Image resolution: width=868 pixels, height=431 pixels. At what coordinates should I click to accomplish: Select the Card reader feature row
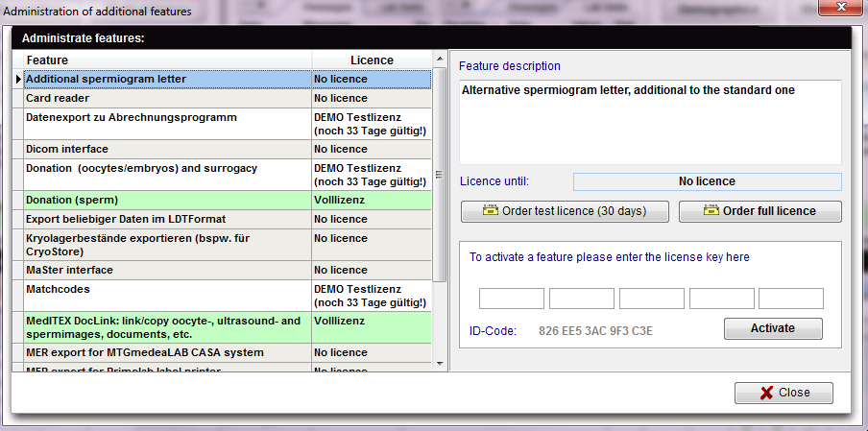227,98
